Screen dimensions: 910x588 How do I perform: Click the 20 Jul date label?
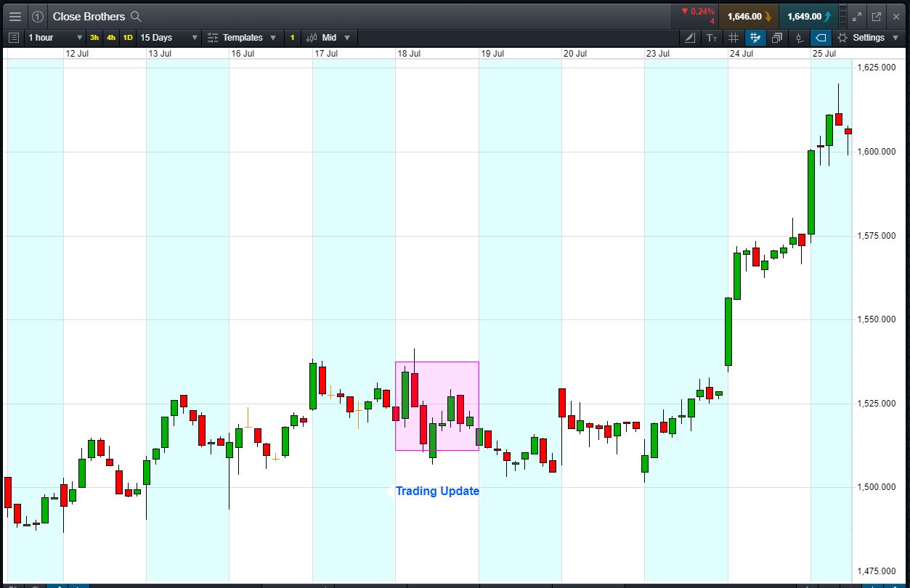click(x=575, y=54)
